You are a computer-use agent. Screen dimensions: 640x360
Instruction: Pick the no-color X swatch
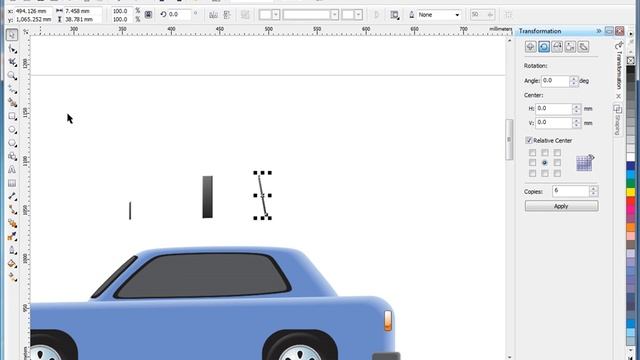click(x=631, y=60)
